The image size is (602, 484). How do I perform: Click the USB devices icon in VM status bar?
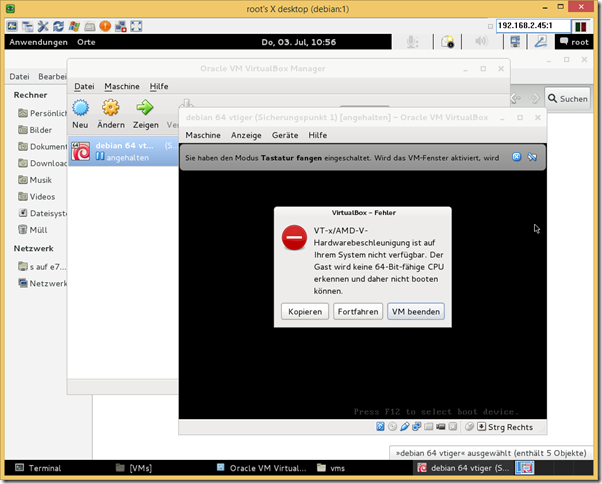pyautogui.click(x=404, y=426)
